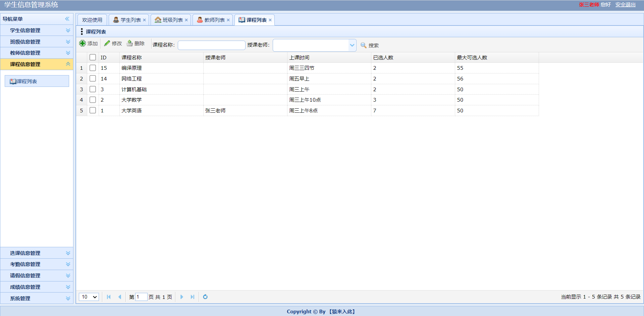The height and width of the screenshot is (316, 644).
Task: Click the add course plus icon
Action: pos(83,43)
